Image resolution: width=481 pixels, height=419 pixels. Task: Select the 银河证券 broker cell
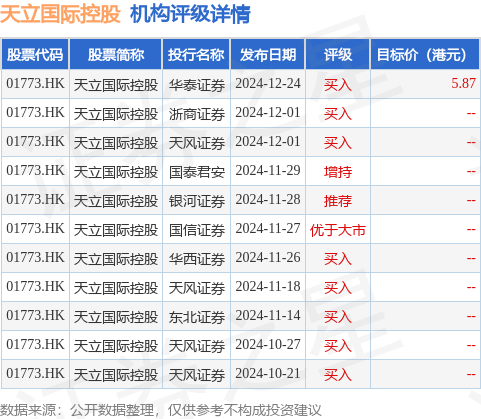(196, 201)
